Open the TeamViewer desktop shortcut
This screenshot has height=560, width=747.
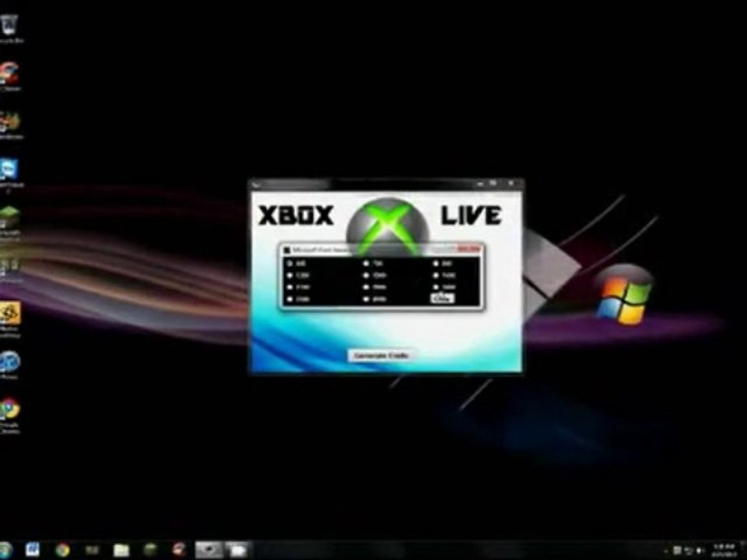[x=9, y=175]
